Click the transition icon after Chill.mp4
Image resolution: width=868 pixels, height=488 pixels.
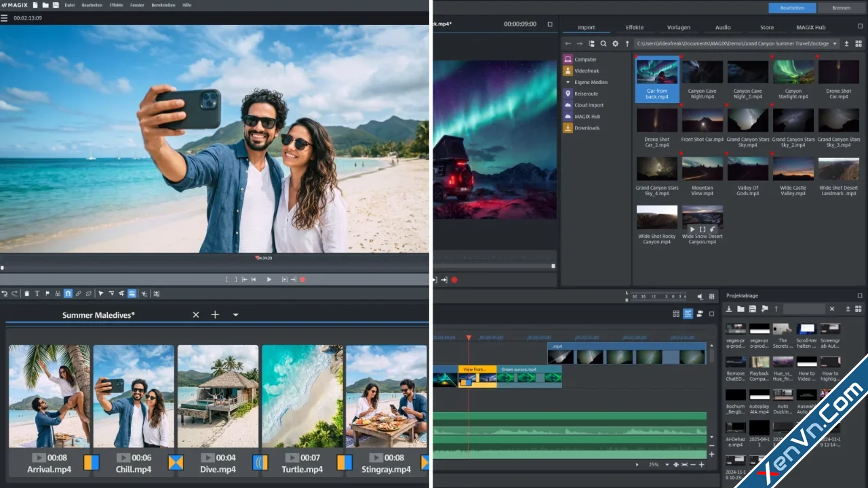coord(176,462)
